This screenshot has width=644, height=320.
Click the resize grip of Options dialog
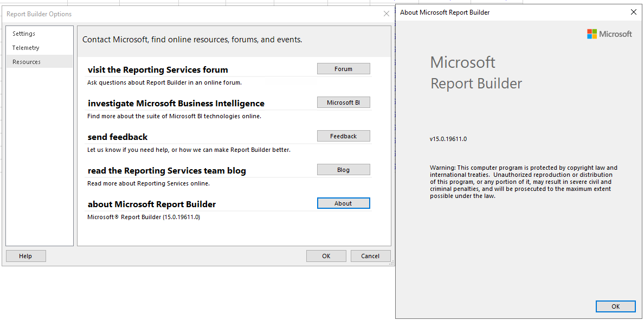pos(391,263)
